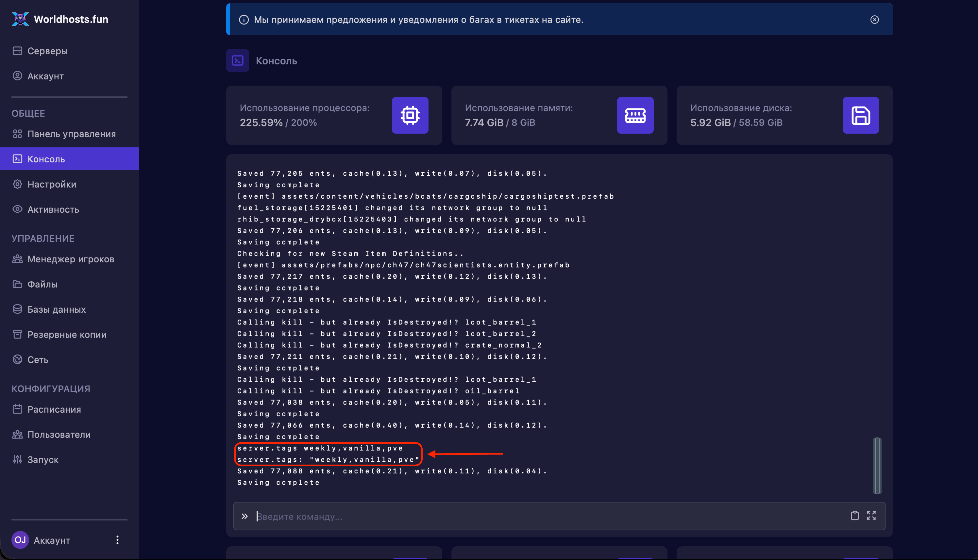
Task: Click the CPU chip icon
Action: tap(410, 115)
